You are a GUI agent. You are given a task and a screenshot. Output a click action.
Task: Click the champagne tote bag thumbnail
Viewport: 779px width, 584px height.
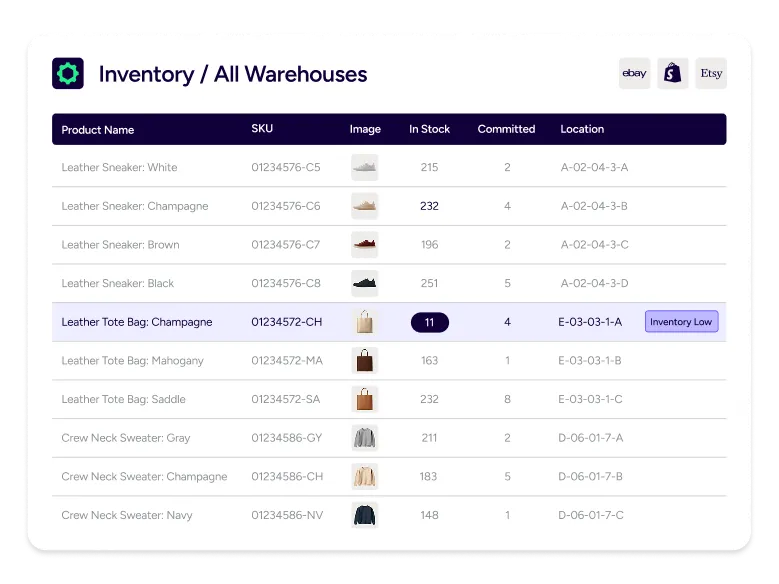coord(364,322)
